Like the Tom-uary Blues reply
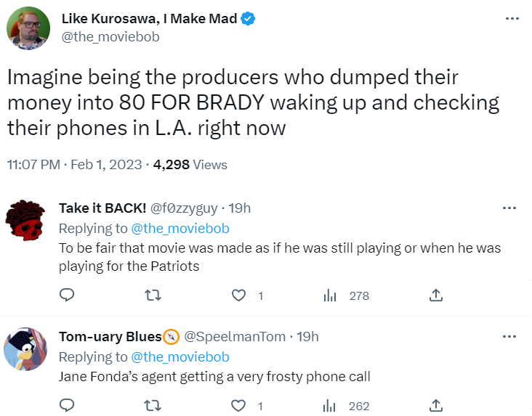This screenshot has height=416, width=532. 238,406
